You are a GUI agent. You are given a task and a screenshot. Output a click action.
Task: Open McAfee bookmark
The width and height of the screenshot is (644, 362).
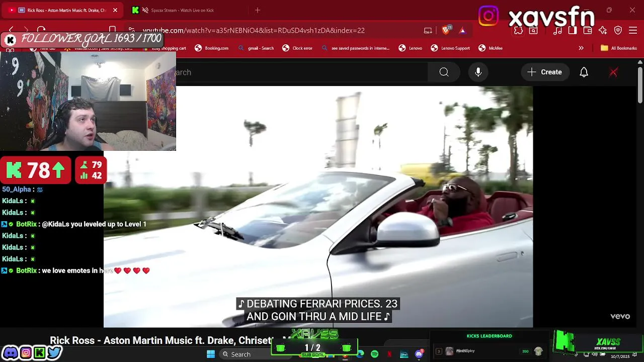pyautogui.click(x=490, y=48)
